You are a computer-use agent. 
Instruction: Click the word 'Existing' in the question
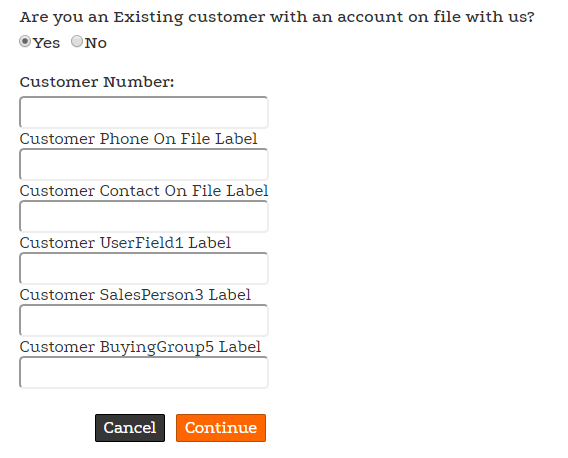(x=148, y=17)
